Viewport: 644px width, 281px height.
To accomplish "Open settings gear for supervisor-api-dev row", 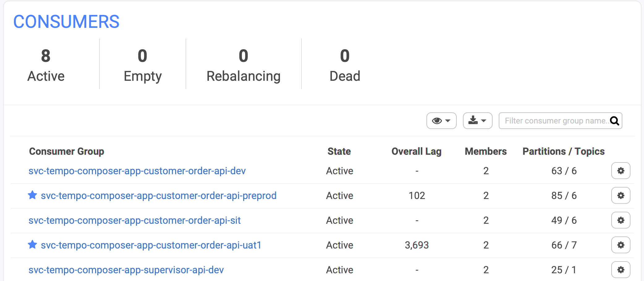I will click(621, 270).
